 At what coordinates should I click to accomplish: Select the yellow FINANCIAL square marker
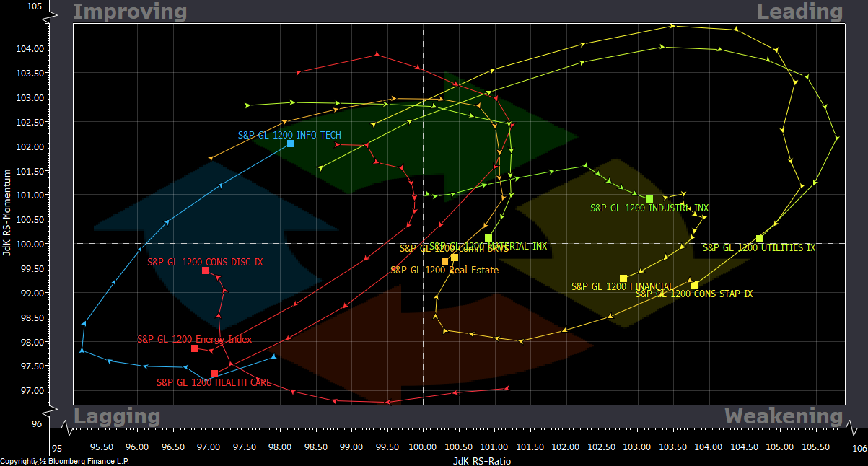pos(623,278)
